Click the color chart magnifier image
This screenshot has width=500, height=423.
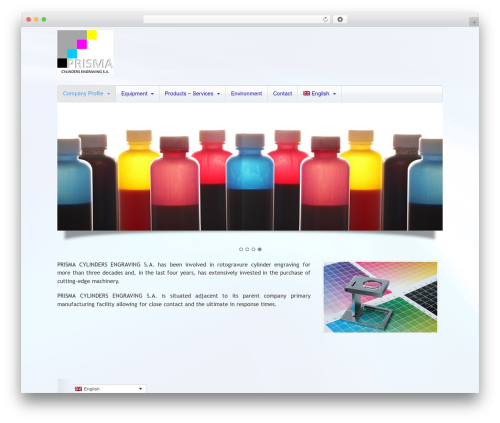[x=380, y=297]
